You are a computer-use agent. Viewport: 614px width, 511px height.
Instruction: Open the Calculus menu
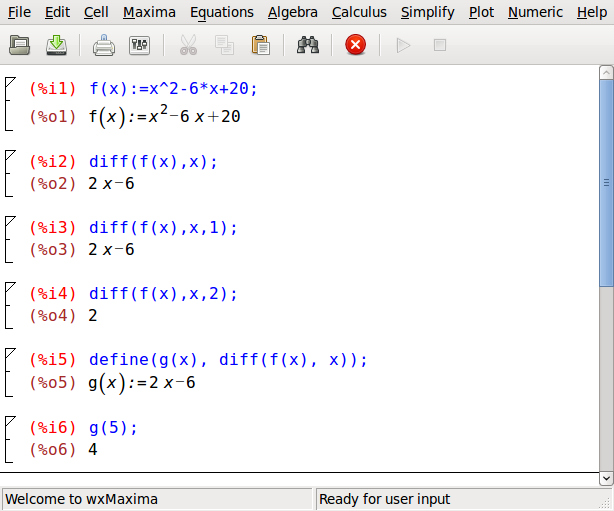click(359, 12)
